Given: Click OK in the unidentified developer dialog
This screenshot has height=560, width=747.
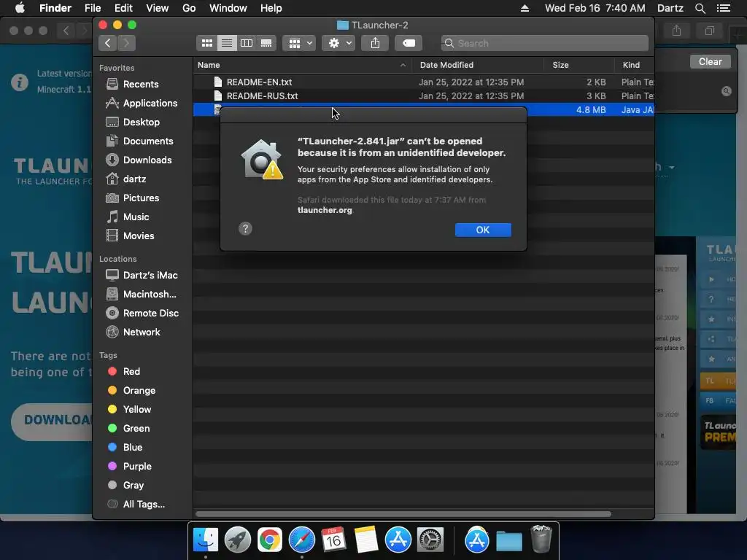Looking at the screenshot, I should 483,230.
